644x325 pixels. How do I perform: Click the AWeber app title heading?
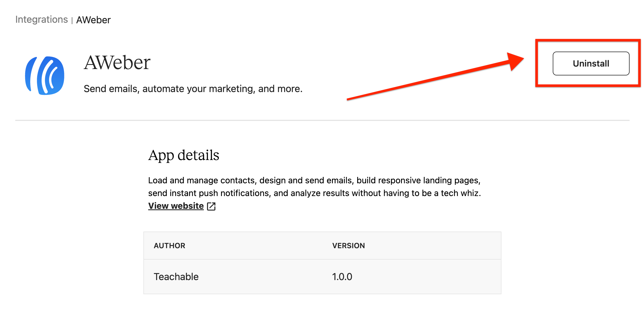(117, 63)
